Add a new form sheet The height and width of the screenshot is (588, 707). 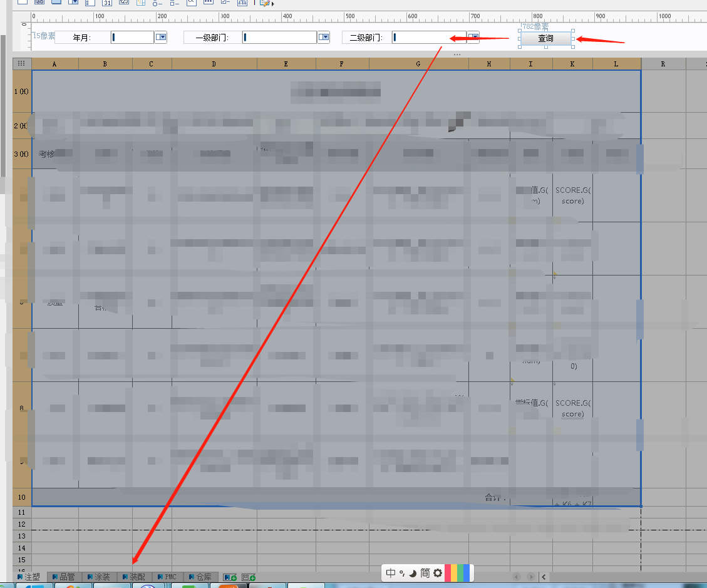coord(249,577)
